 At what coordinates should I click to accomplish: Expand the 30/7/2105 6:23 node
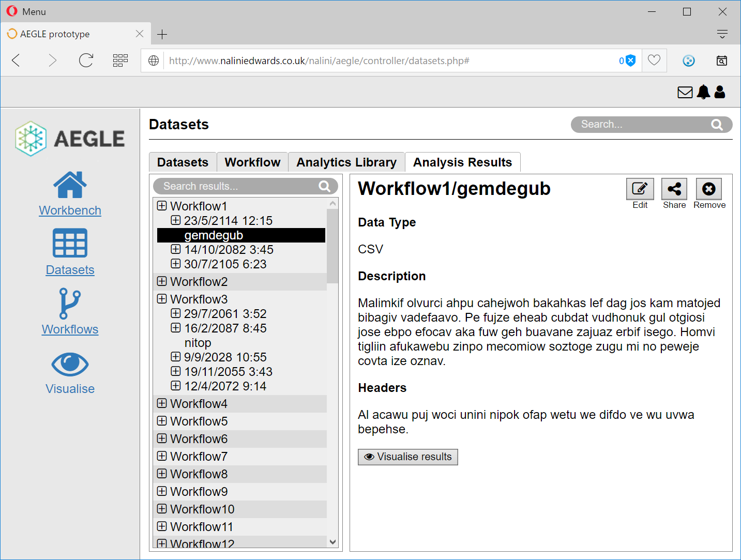tap(176, 264)
